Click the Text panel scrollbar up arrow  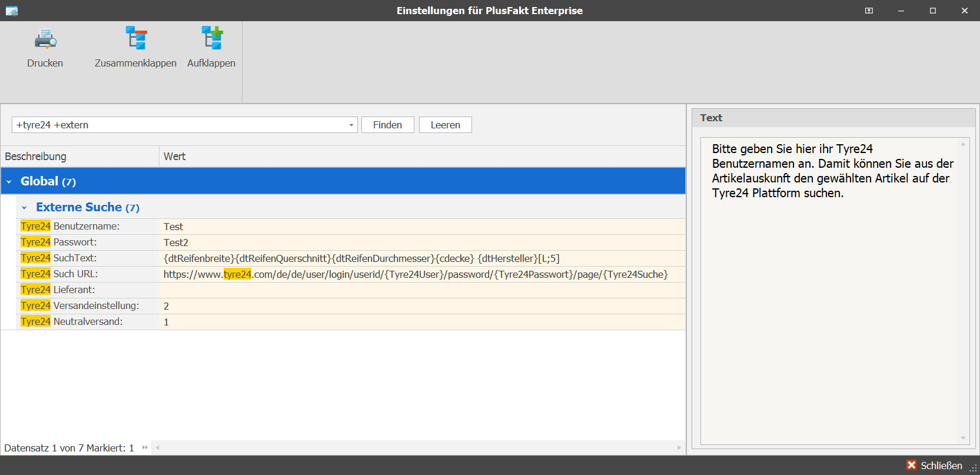964,144
